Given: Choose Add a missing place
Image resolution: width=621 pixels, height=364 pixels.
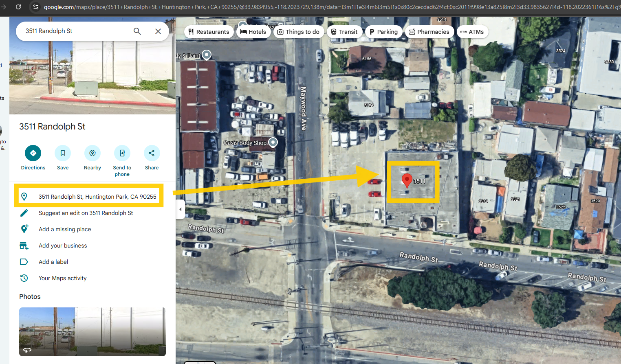Looking at the screenshot, I should 65,229.
